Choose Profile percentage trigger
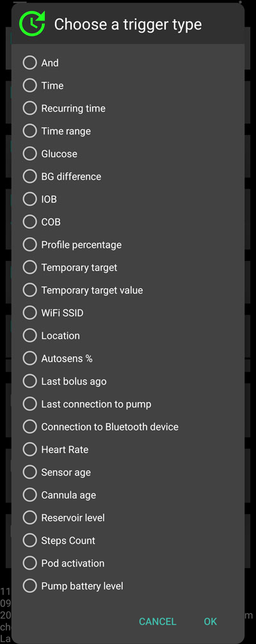 click(x=30, y=245)
